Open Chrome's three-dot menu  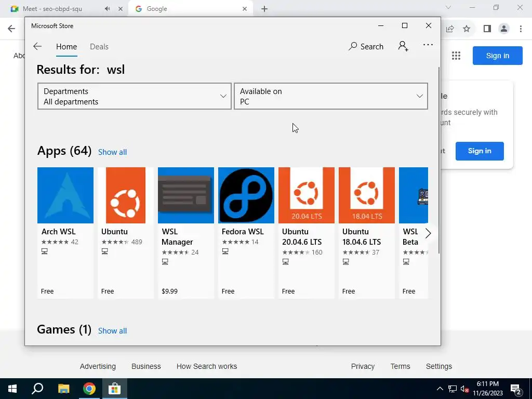point(521,29)
